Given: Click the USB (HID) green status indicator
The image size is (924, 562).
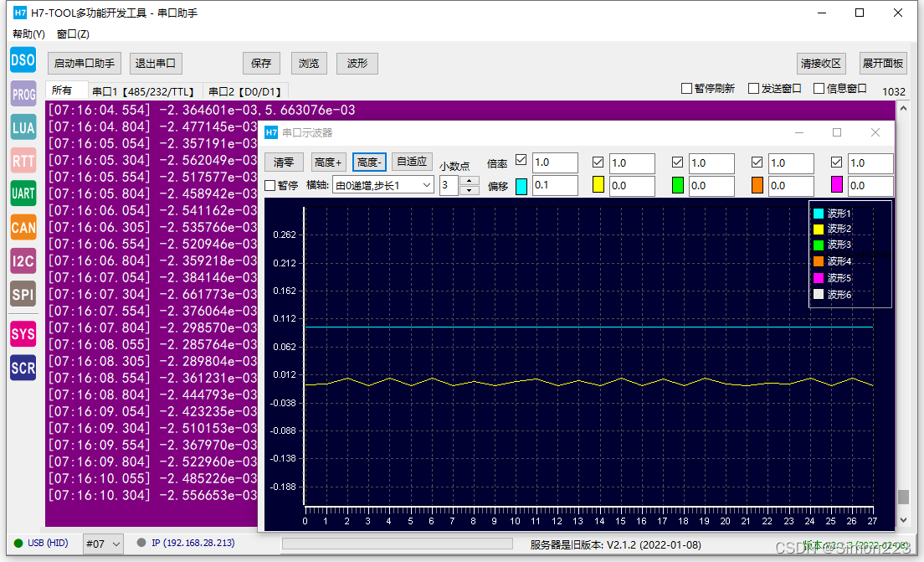Looking at the screenshot, I should [18, 543].
